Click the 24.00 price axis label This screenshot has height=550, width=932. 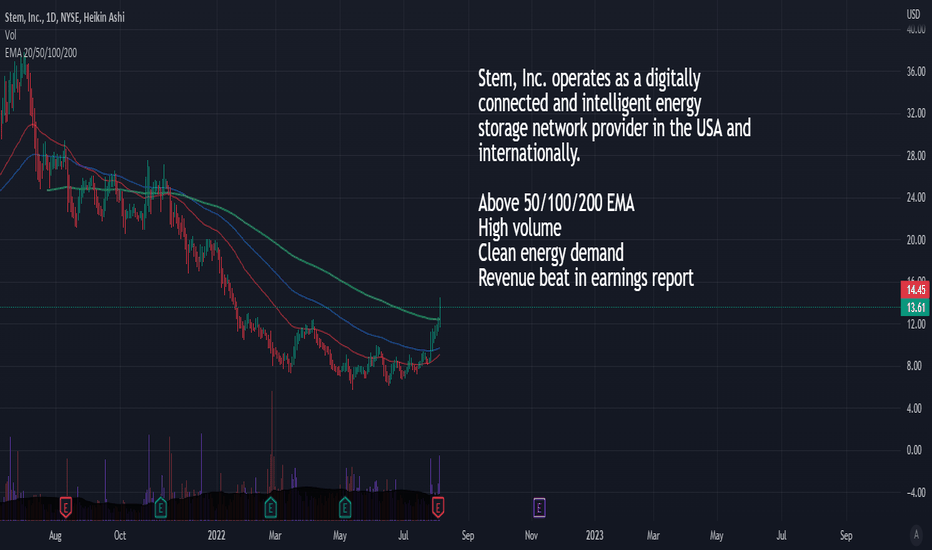[916, 197]
